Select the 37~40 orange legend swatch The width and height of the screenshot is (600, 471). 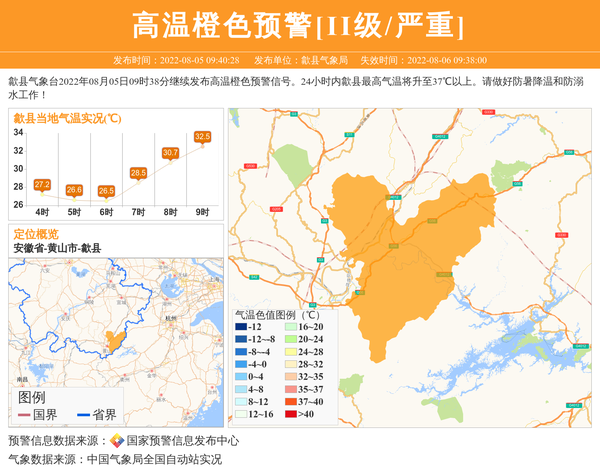[x=288, y=401]
